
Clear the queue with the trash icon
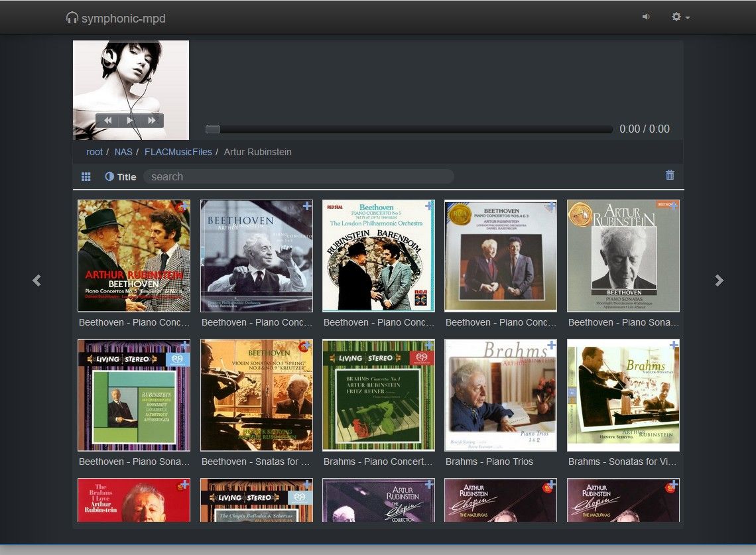click(x=670, y=175)
